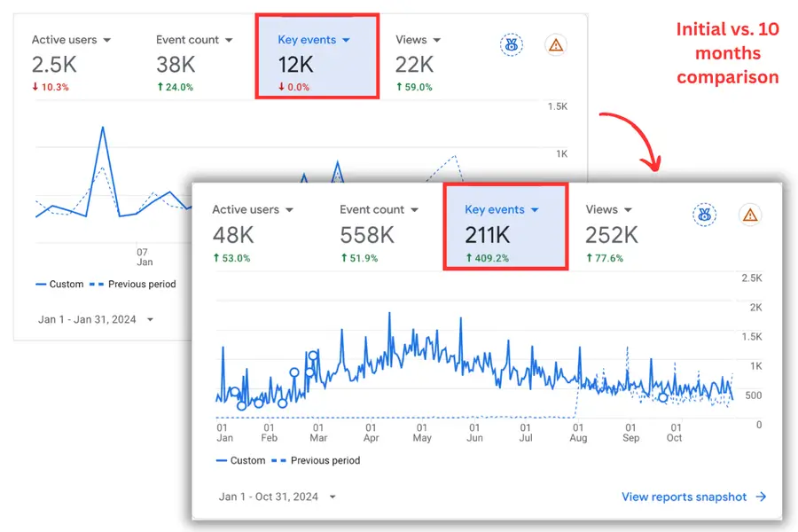Click the alert triangle on the January report
Screen dimensions: 798x532
(x=556, y=44)
